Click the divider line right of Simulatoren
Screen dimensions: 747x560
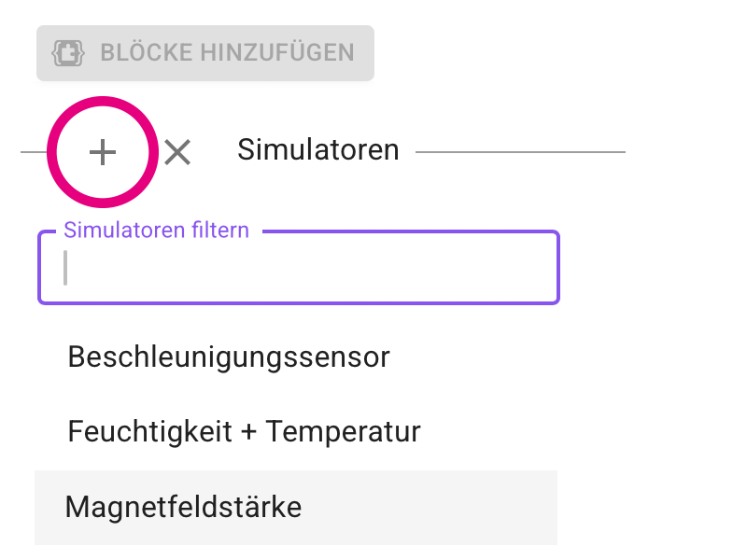[x=520, y=151]
